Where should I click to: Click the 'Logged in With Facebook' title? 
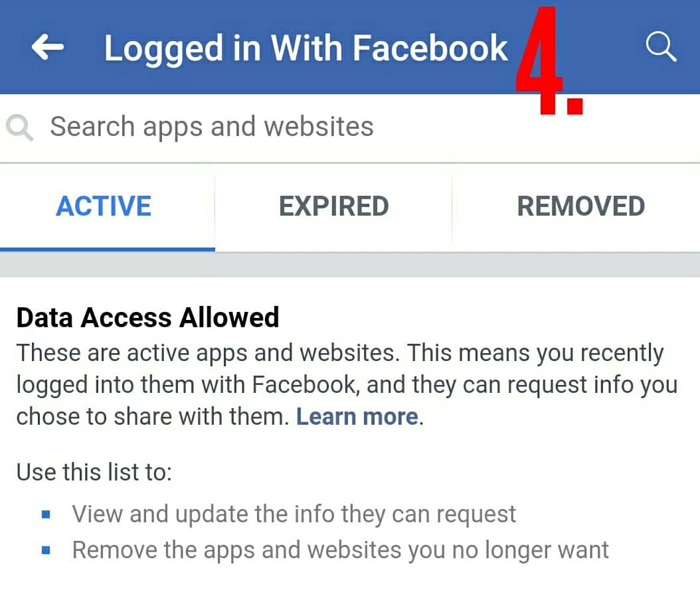306,48
